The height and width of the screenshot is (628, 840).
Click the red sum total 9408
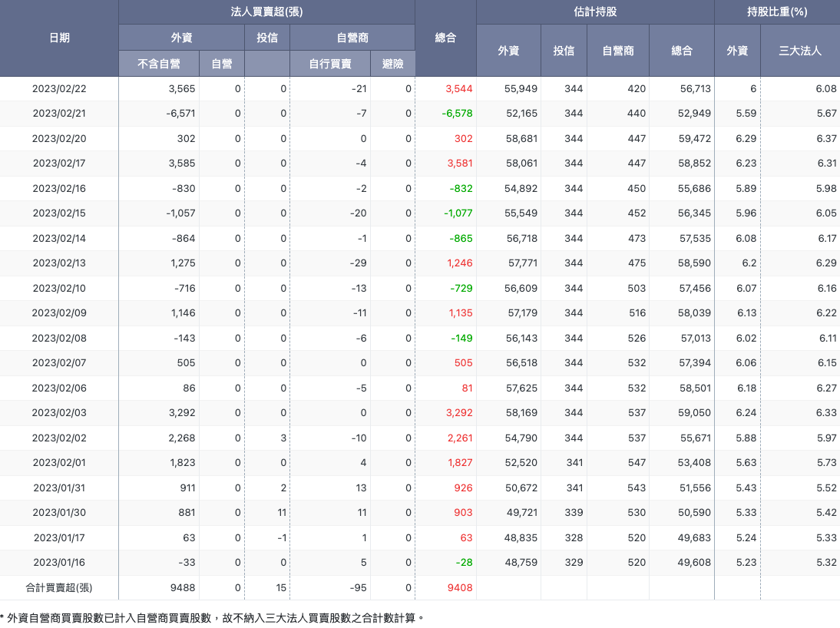(x=460, y=588)
